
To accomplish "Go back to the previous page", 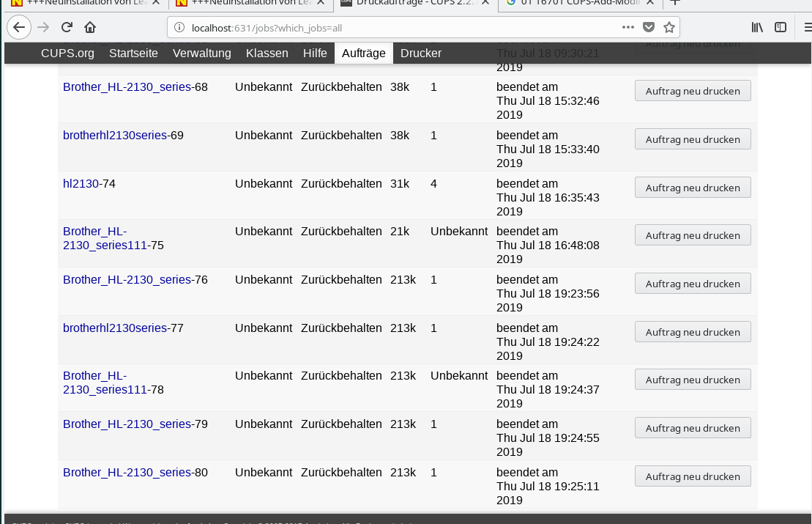I will click(19, 27).
